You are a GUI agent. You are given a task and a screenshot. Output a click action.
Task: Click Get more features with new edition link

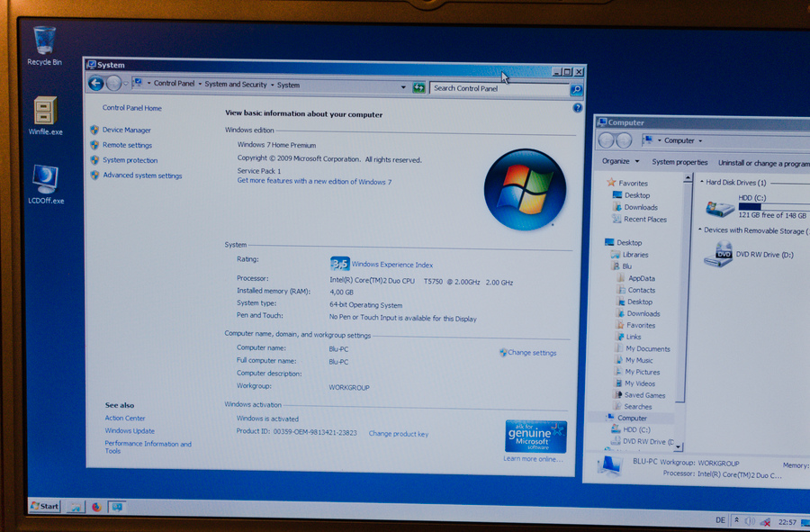(314, 181)
